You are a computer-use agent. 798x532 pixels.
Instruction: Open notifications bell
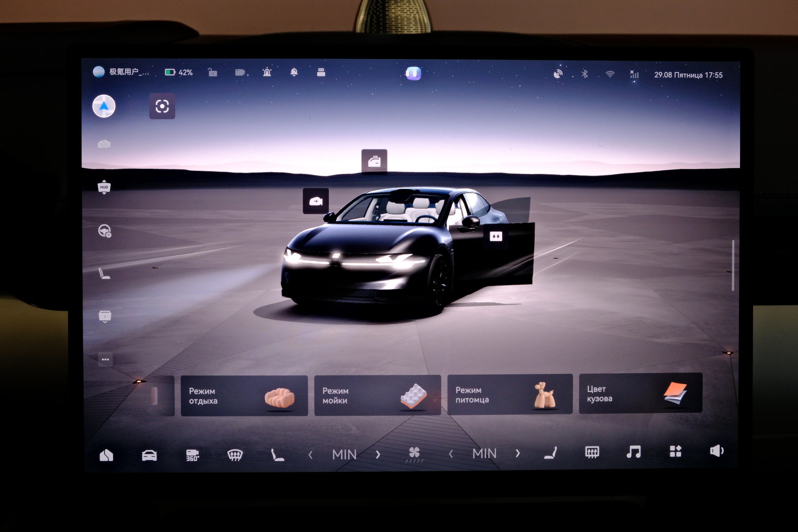pyautogui.click(x=293, y=72)
